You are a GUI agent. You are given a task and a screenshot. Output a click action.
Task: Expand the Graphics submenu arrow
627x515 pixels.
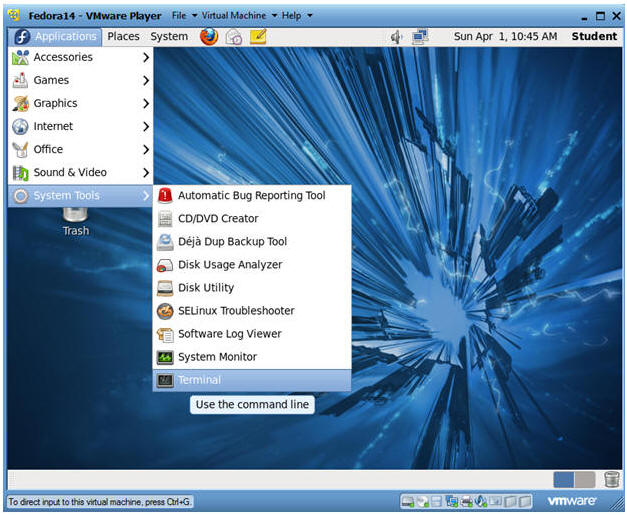tap(146, 104)
